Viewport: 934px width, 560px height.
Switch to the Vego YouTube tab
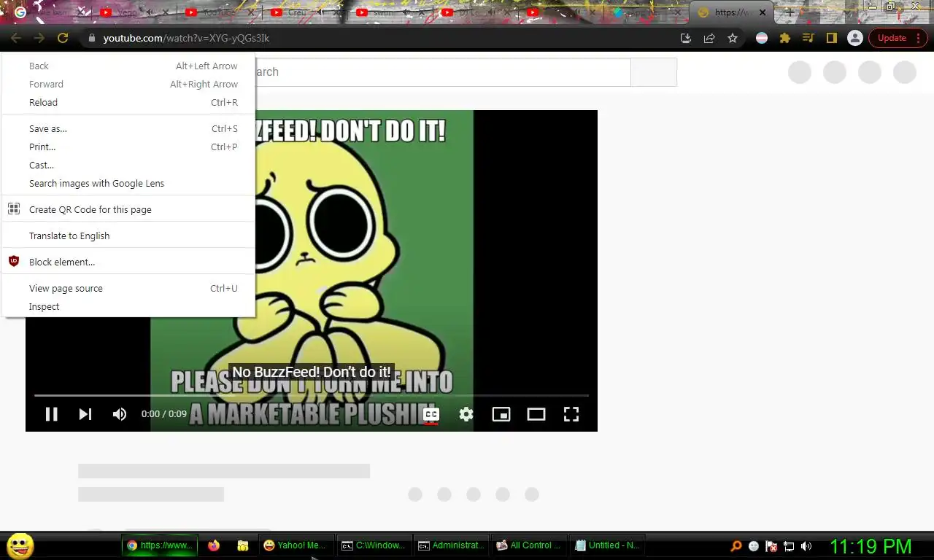coord(135,12)
